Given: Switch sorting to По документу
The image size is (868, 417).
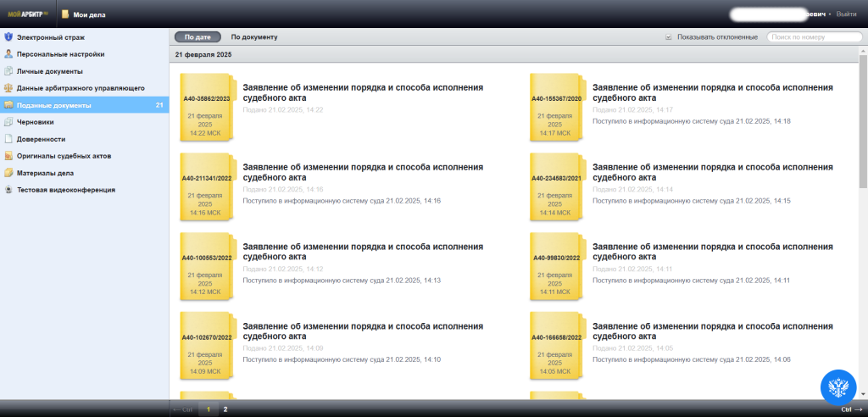Looking at the screenshot, I should click(x=253, y=37).
